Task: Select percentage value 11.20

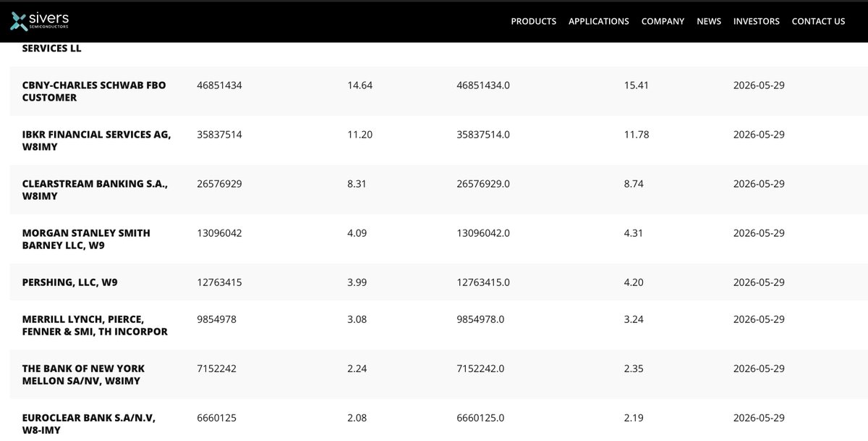Action: click(x=359, y=135)
